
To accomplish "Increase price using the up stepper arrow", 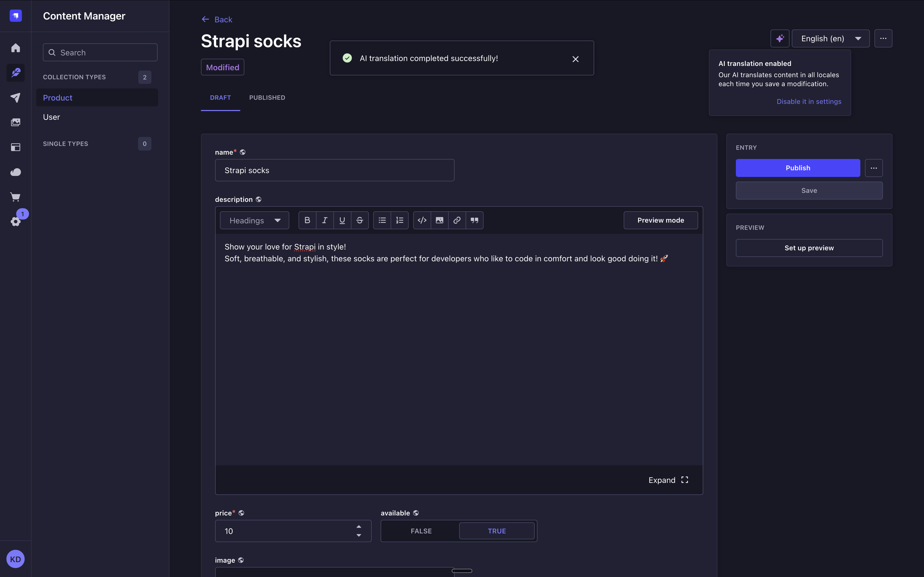I will [359, 527].
